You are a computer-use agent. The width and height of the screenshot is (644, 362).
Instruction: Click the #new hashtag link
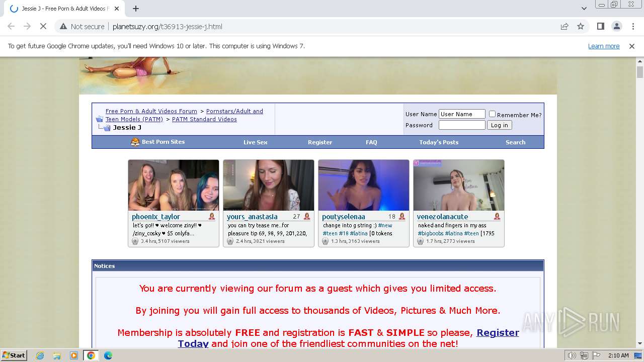coord(385,225)
